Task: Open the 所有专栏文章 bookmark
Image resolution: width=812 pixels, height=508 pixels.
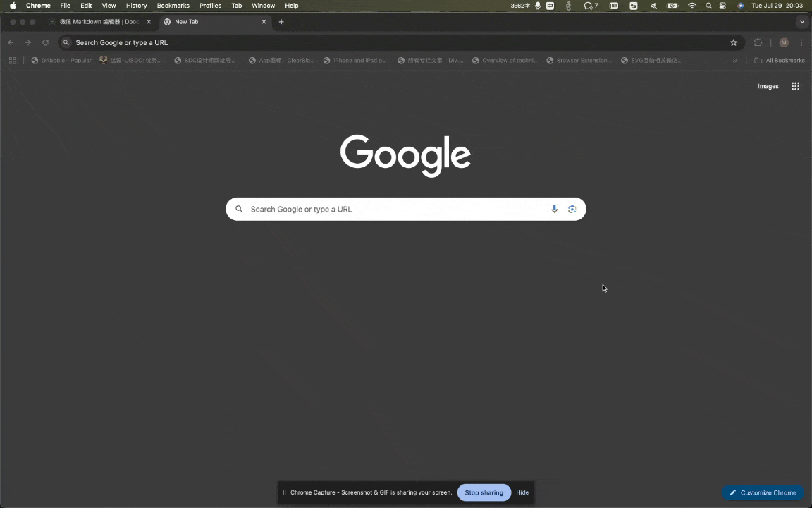Action: click(x=430, y=60)
